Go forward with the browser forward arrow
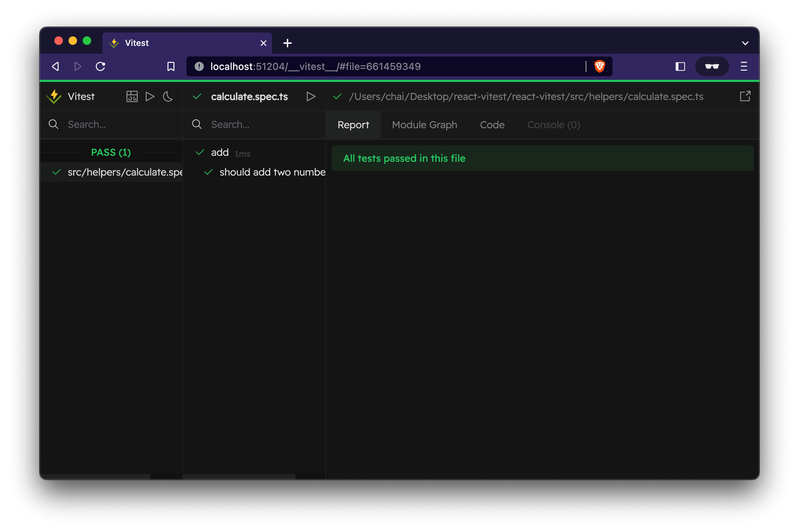 point(78,66)
